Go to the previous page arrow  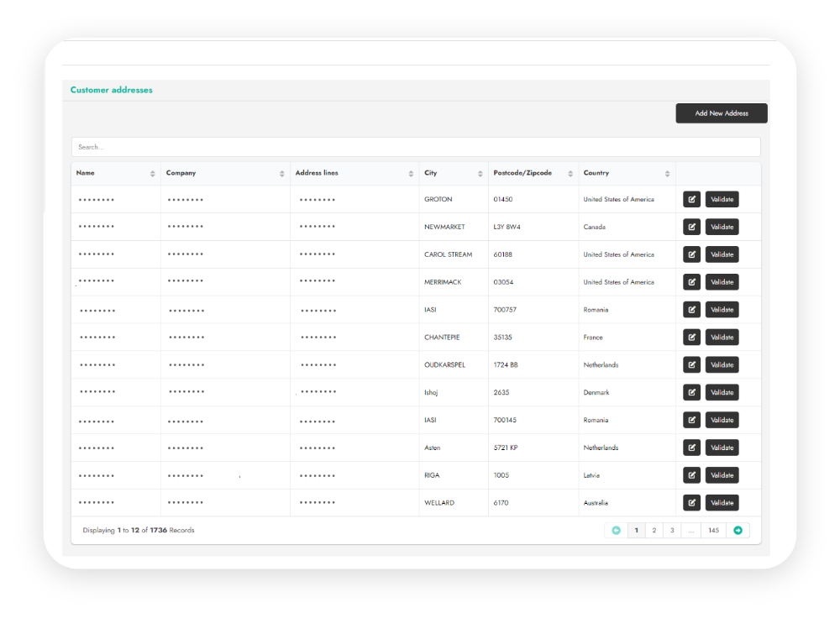(x=616, y=530)
